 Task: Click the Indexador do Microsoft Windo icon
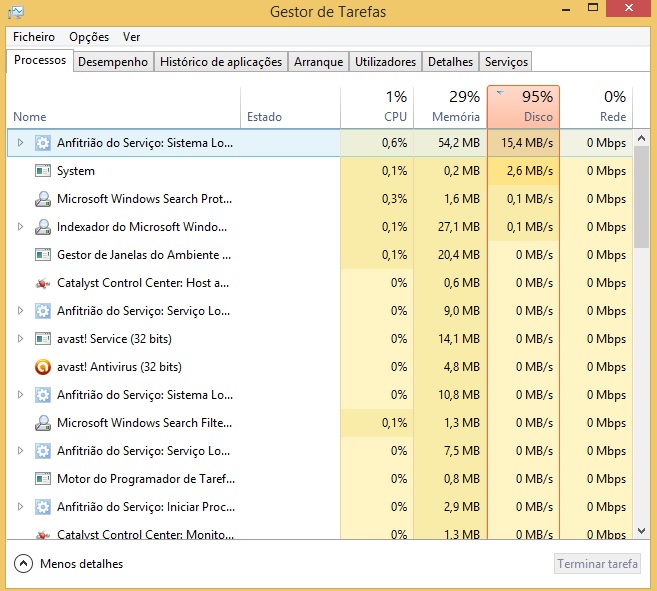[43, 227]
